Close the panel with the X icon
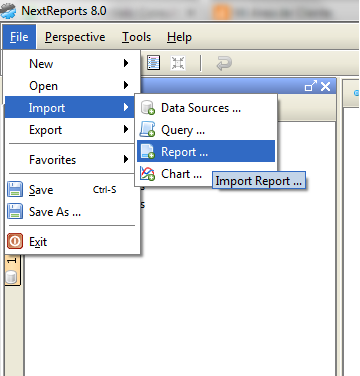 (x=325, y=86)
